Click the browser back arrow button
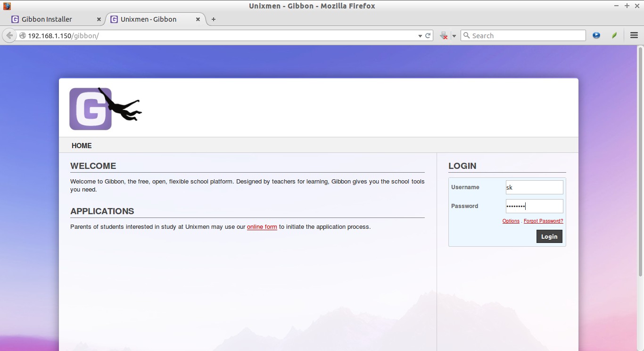 (9, 35)
